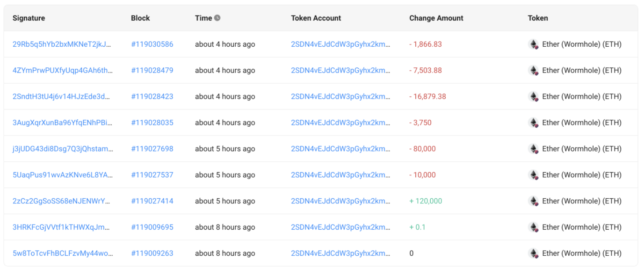Click the Ether token icon in the +120,000 row
The height and width of the screenshot is (275, 644).
point(533,202)
